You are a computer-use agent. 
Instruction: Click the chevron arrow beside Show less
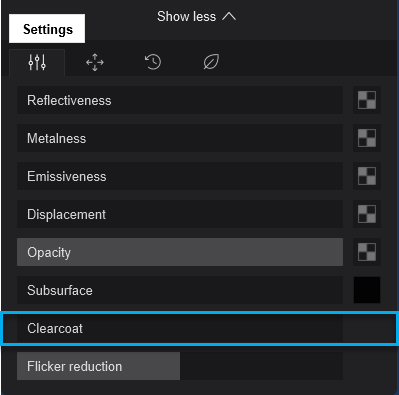[x=229, y=16]
